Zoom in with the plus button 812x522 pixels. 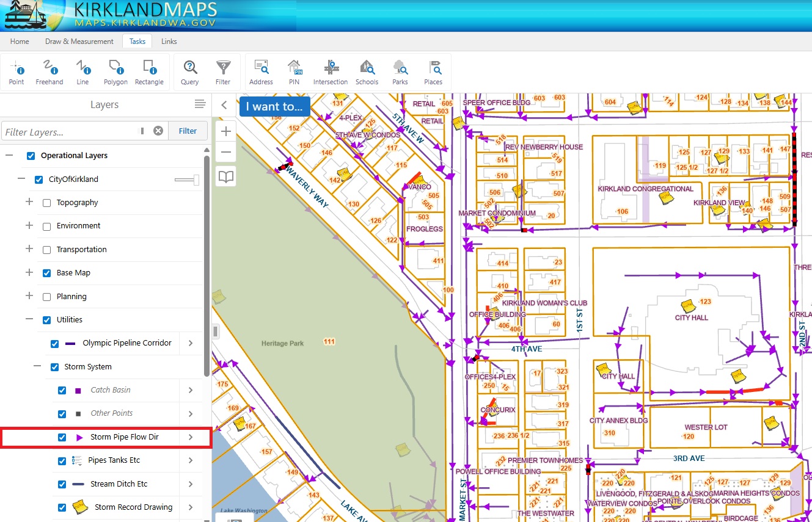tap(226, 131)
